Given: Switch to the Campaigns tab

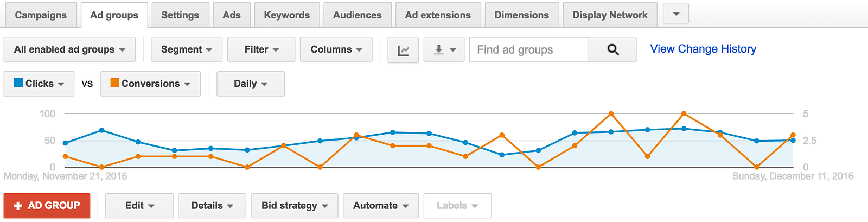Looking at the screenshot, I should point(41,15).
